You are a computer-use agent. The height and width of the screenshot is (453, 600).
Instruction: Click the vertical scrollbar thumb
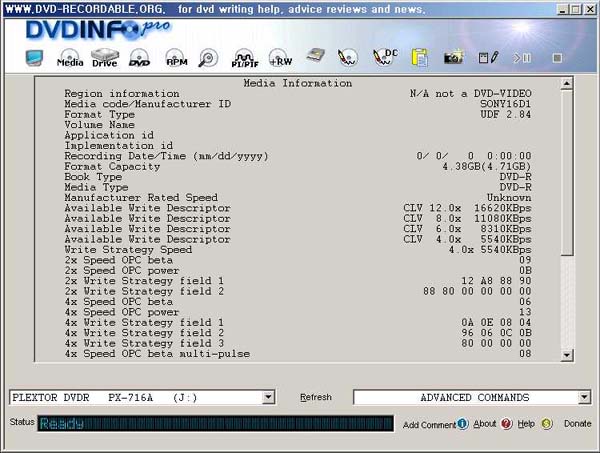pyautogui.click(x=567, y=172)
